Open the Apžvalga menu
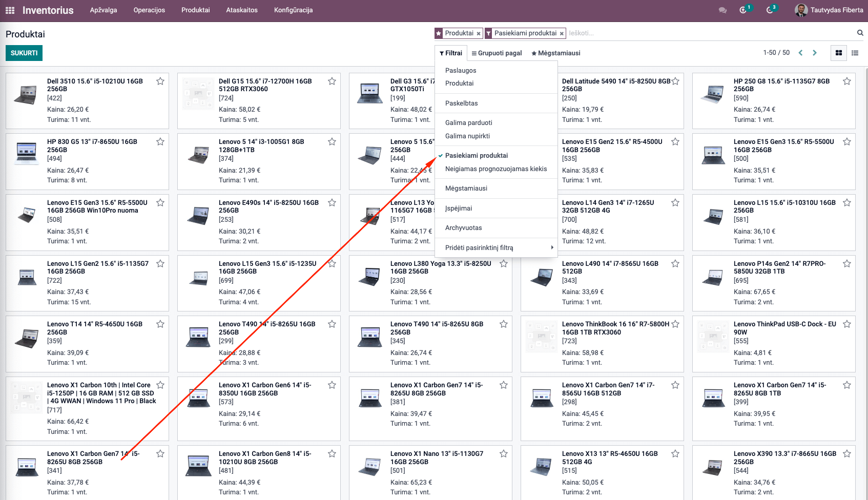868x500 pixels. [104, 10]
